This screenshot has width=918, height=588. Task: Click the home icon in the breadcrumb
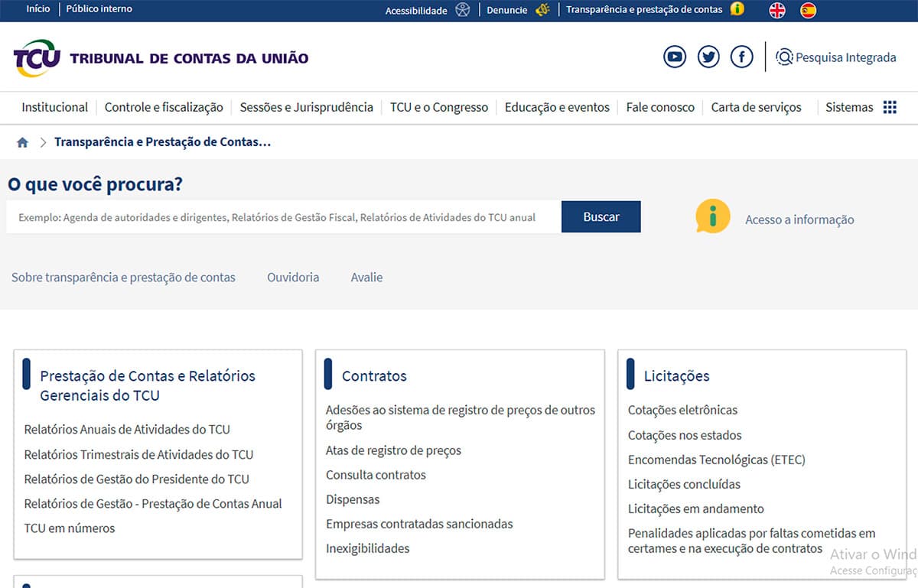(x=22, y=141)
